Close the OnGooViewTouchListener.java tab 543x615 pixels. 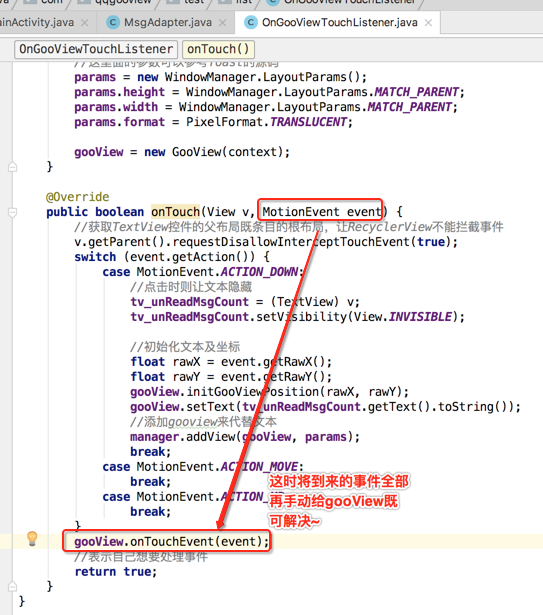428,23
